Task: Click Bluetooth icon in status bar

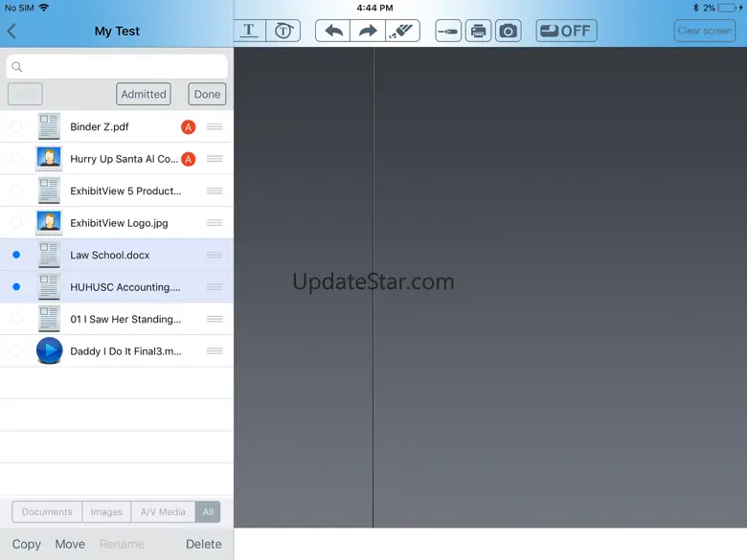Action: tap(695, 8)
